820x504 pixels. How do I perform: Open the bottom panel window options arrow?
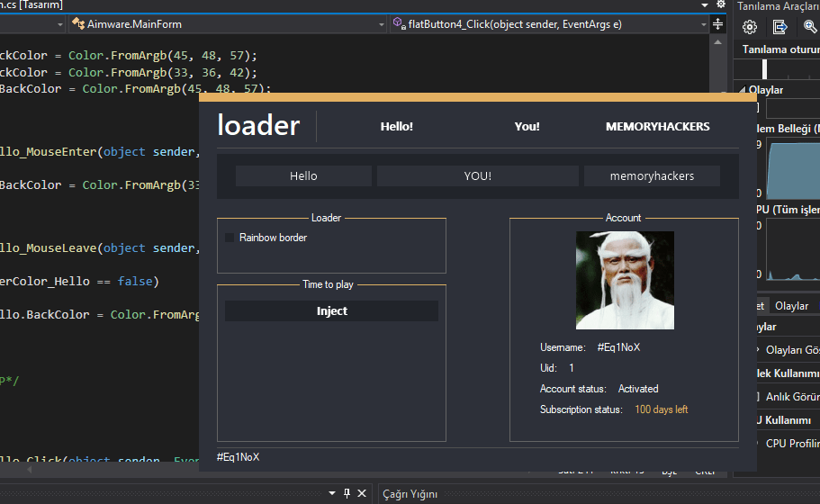pyautogui.click(x=332, y=493)
